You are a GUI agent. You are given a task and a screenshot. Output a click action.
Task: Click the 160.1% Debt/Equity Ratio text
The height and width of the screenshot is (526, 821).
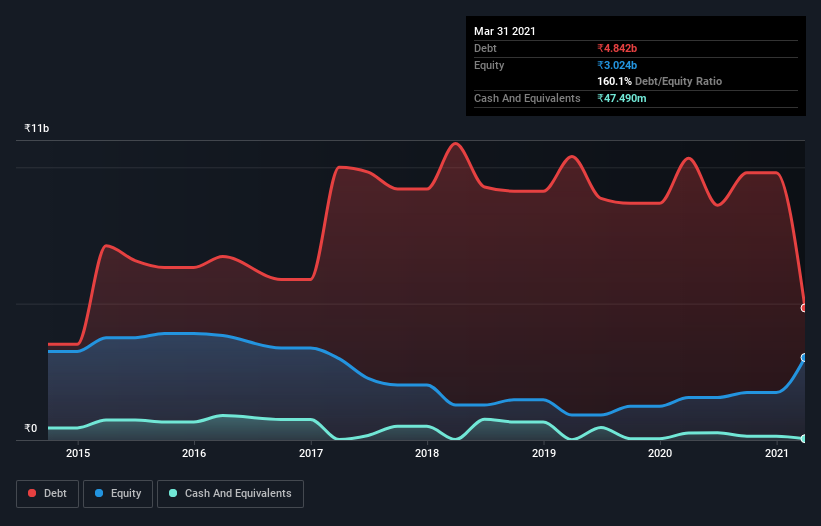click(660, 81)
